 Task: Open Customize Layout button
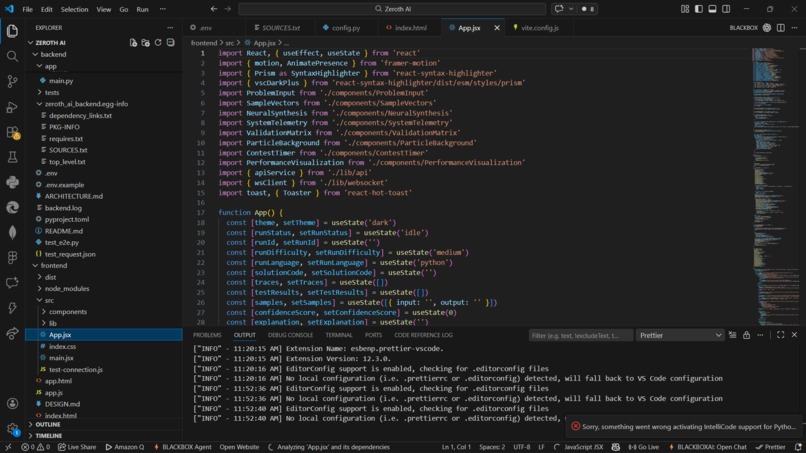point(685,9)
